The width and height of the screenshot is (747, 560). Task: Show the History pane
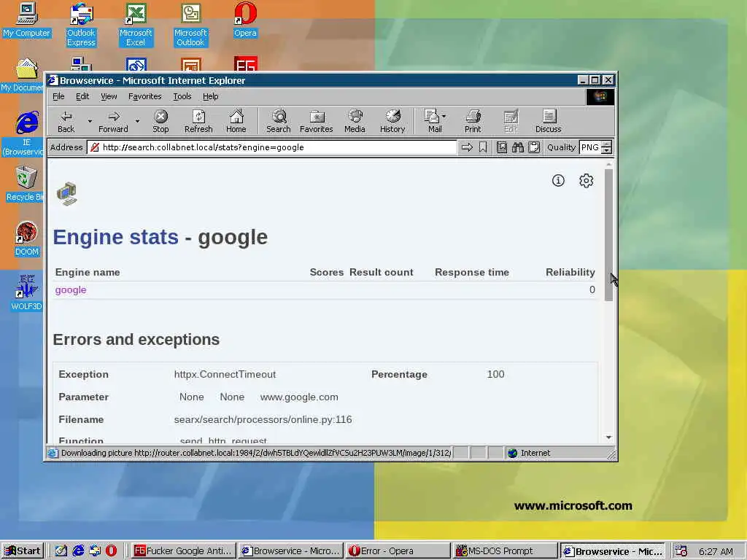(392, 122)
